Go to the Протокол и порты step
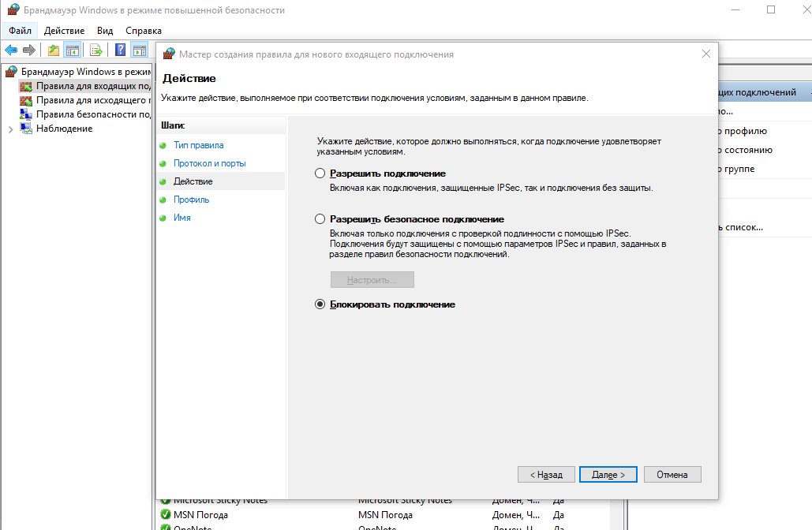This screenshot has width=812, height=530. pos(210,163)
